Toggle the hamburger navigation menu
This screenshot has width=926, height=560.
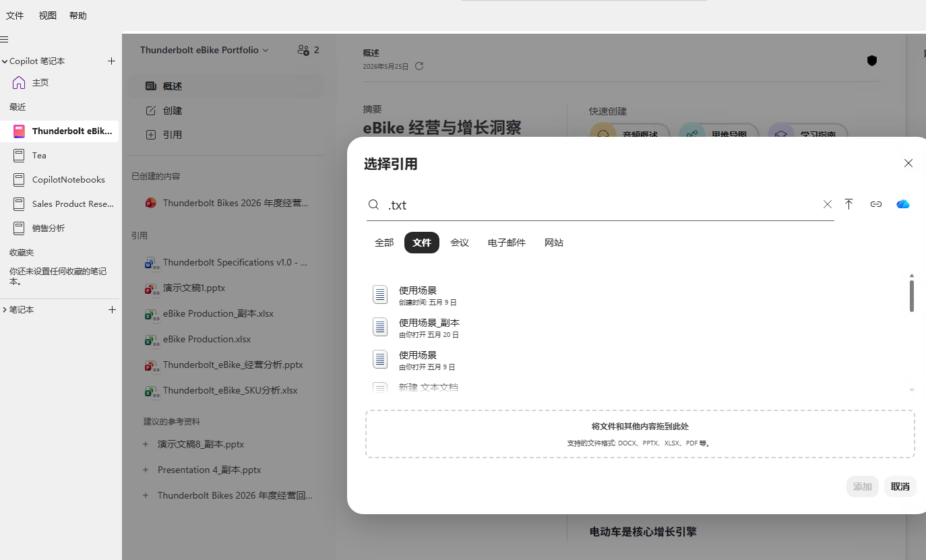click(4, 40)
